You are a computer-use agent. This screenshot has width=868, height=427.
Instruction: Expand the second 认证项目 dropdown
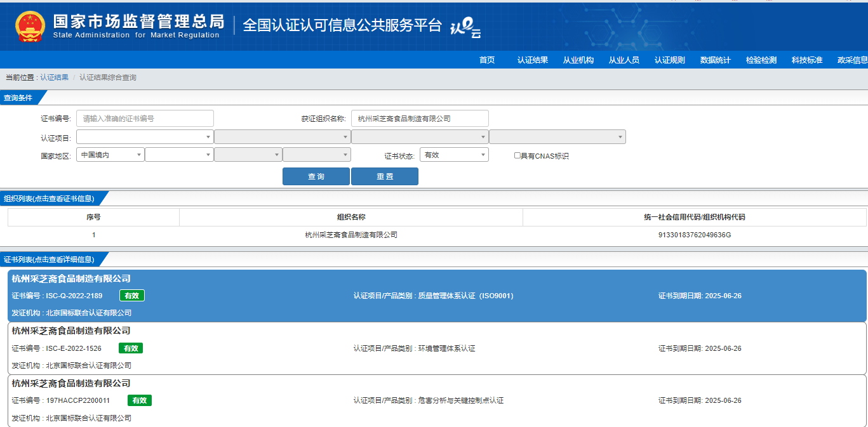(282, 137)
